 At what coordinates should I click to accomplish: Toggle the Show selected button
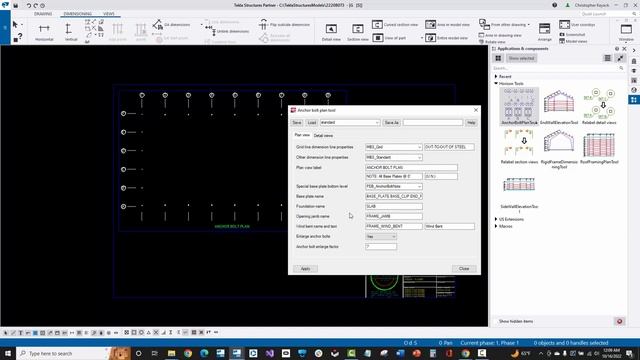click(521, 58)
